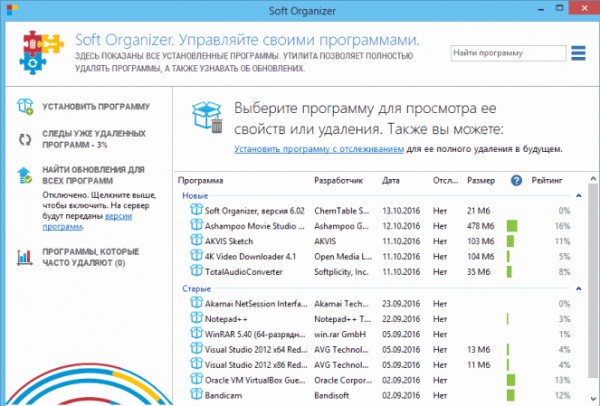The height and width of the screenshot is (406, 600).
Task: Click the Notepad++ row icon
Action: 196,318
